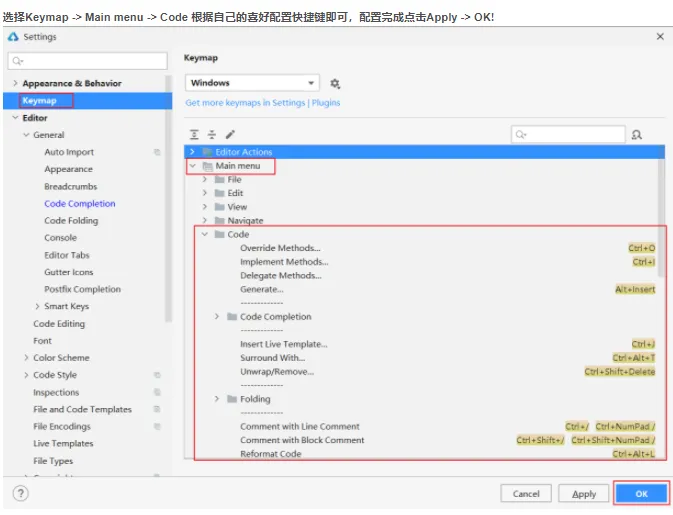This screenshot has width=673, height=515.
Task: Click the icon beside Code Style row
Action: (x=157, y=375)
